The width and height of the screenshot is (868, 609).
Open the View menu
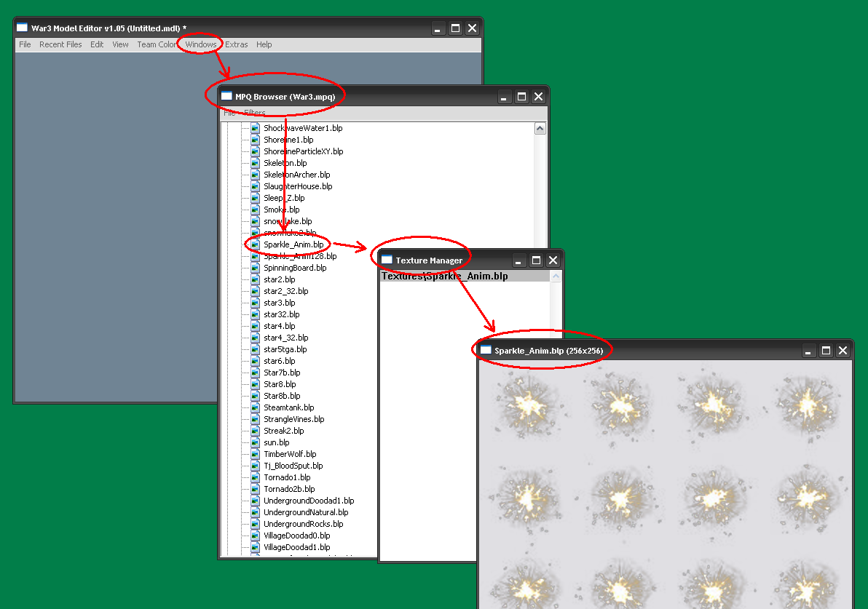tap(120, 44)
